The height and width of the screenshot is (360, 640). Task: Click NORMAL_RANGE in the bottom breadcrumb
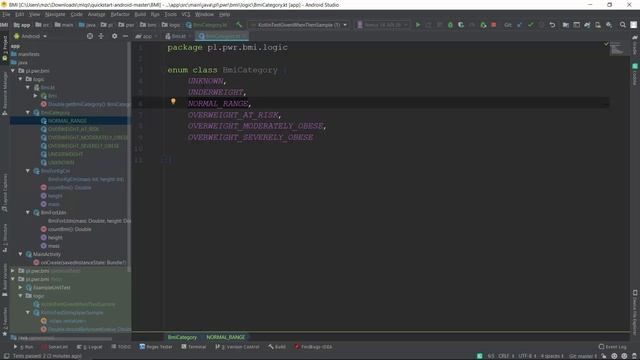(226, 337)
